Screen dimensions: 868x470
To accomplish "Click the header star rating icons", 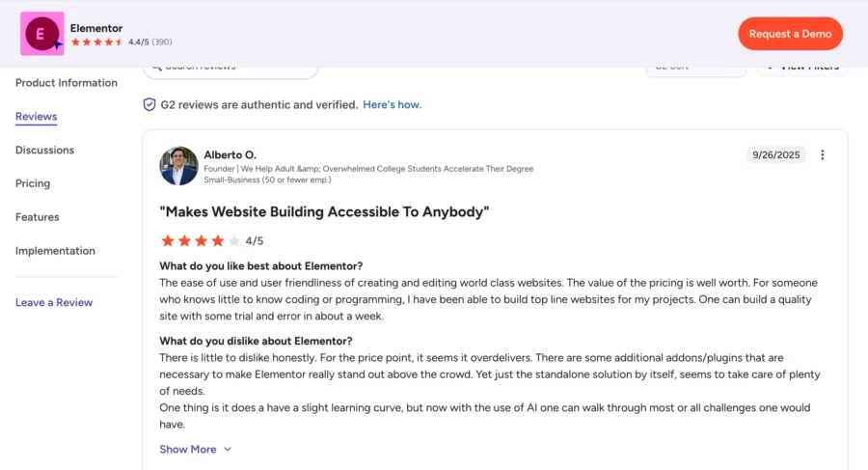I will pyautogui.click(x=97, y=42).
